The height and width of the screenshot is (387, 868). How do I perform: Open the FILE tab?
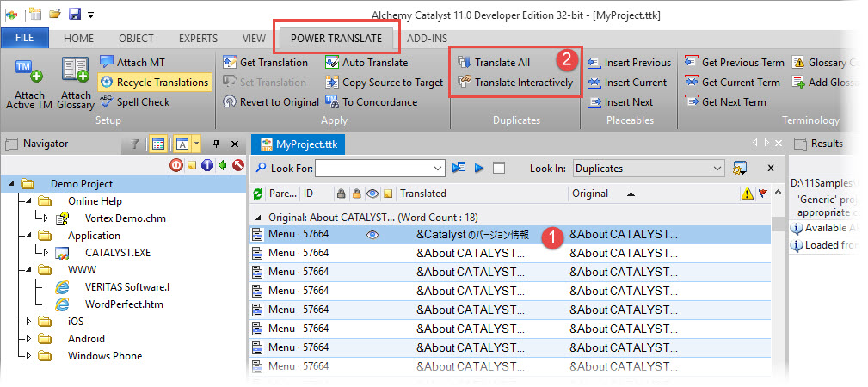coord(24,38)
